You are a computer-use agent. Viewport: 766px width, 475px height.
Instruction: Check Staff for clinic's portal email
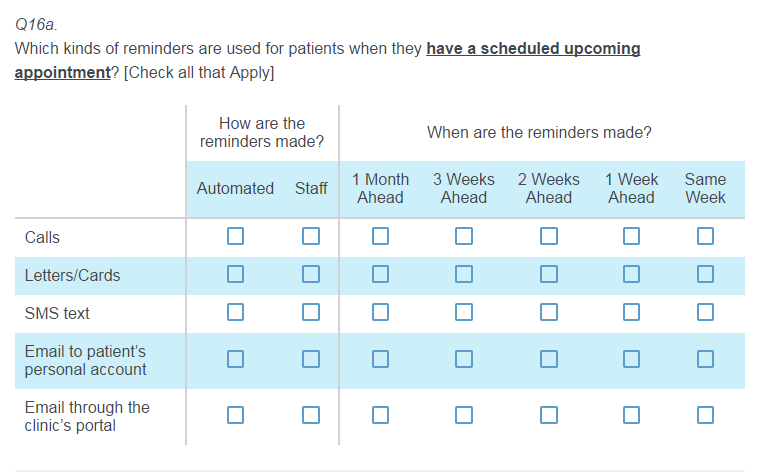(311, 414)
